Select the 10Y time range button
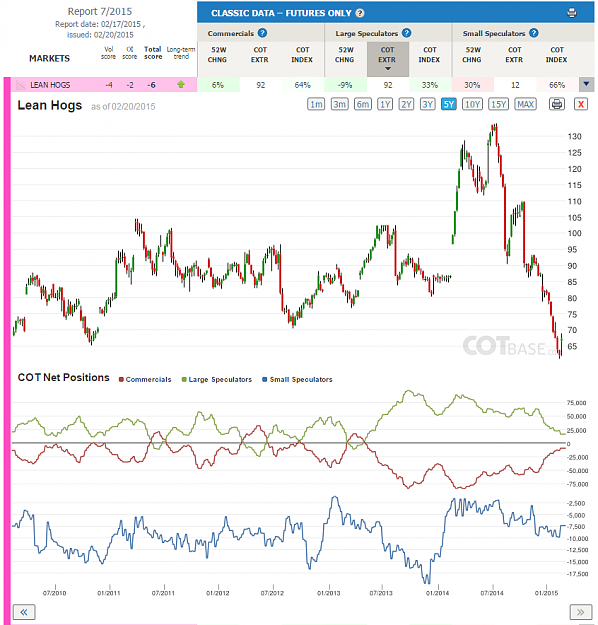Viewport: 598px width, 625px height. (x=472, y=104)
